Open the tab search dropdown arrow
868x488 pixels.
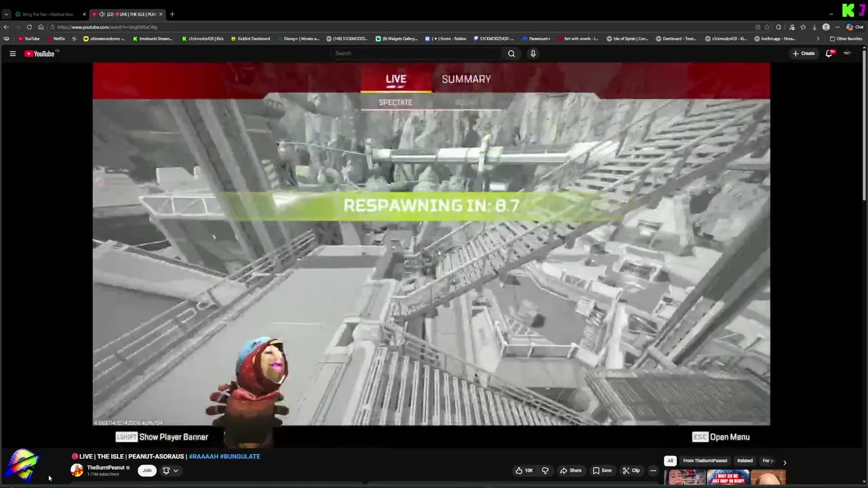click(x=6, y=14)
